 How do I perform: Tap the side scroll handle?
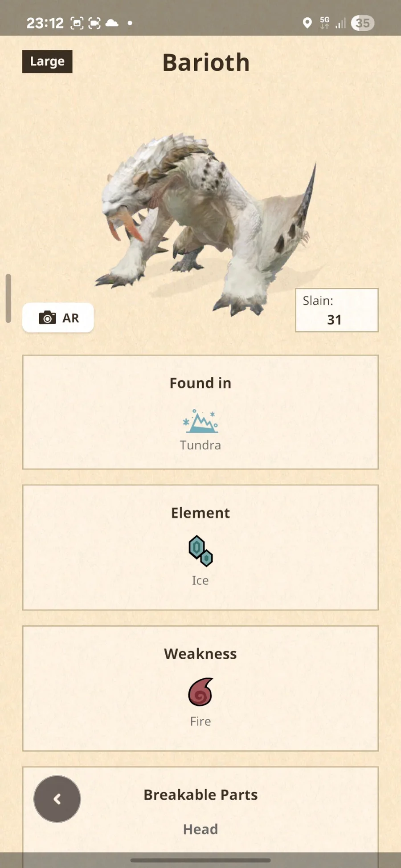8,298
